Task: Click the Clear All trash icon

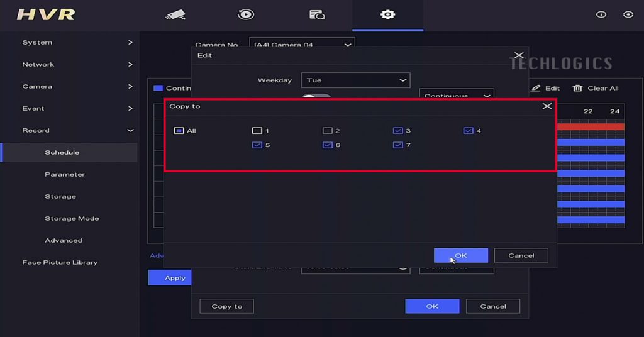Action: [577, 88]
